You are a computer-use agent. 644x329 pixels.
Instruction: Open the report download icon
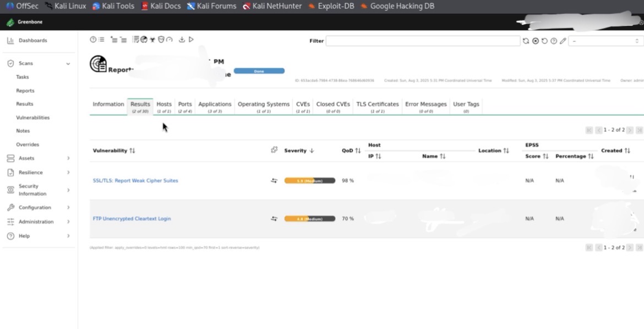pos(182,39)
